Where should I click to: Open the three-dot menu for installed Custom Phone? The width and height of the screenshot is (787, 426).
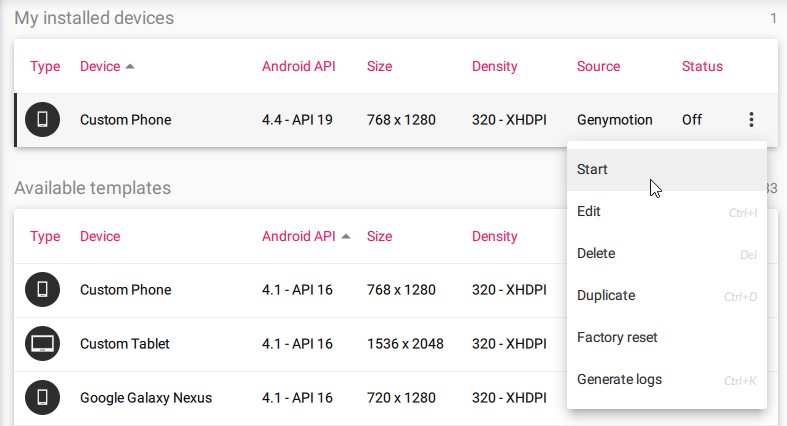(751, 119)
